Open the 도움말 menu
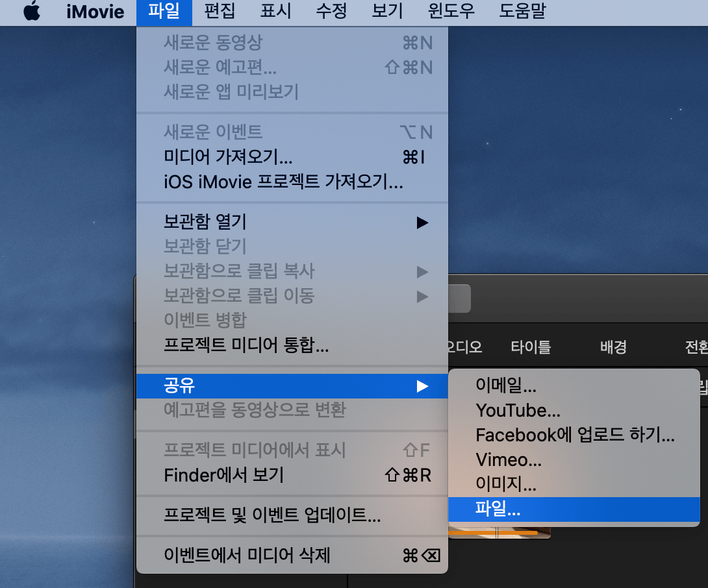 [x=522, y=12]
